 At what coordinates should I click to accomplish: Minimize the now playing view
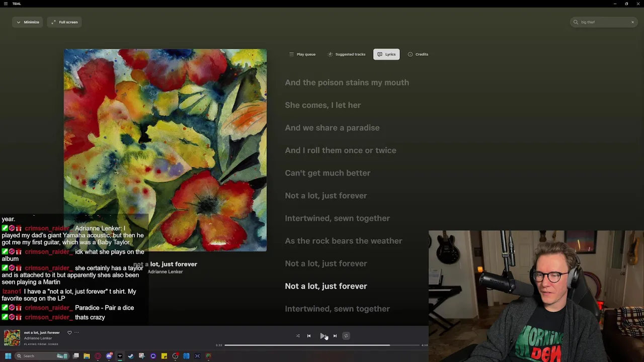click(x=28, y=22)
